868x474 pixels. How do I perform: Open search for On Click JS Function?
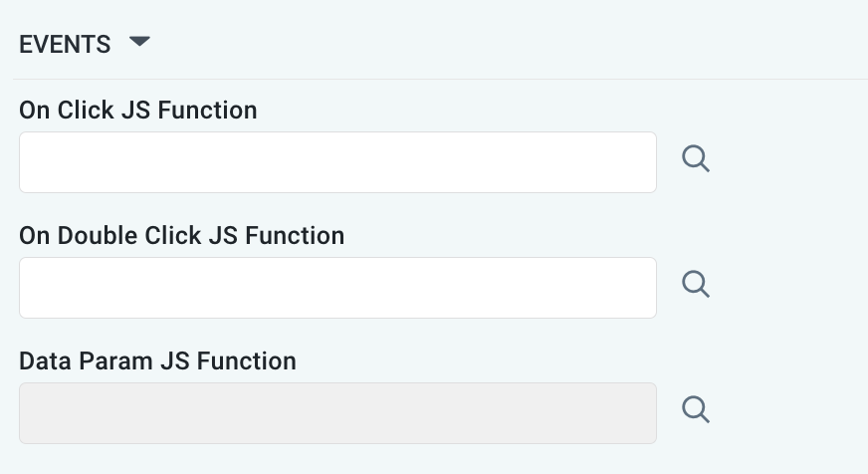(696, 159)
